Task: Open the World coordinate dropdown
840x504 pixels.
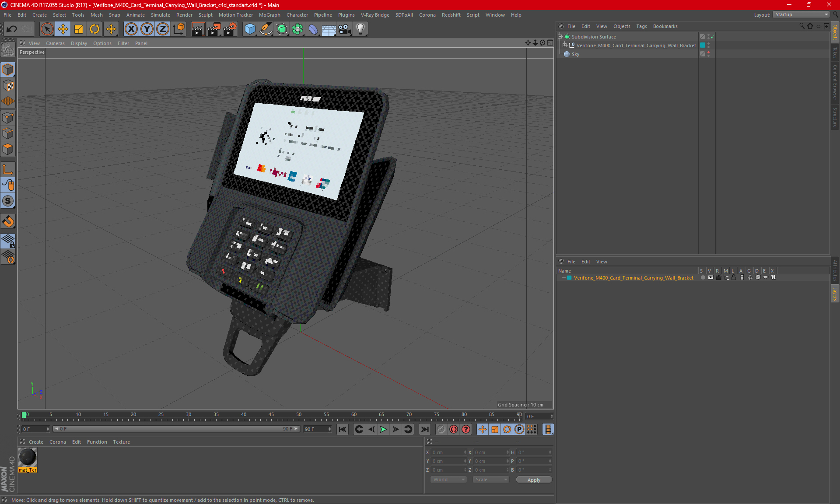Action: pyautogui.click(x=449, y=479)
